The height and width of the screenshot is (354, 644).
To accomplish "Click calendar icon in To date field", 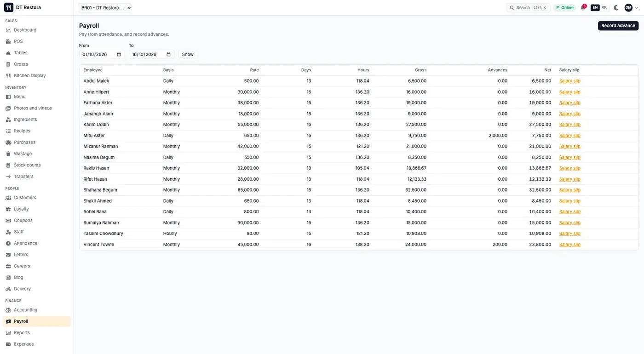I will [168, 54].
